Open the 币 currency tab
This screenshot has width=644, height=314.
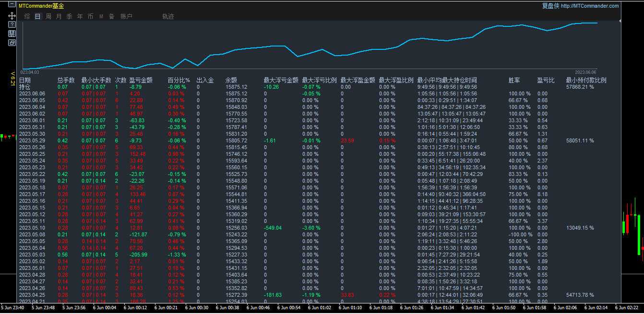(x=91, y=16)
